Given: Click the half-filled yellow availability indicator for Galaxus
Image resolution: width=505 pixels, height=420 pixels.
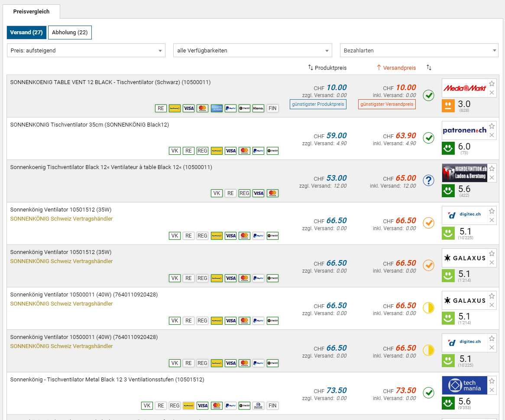Looking at the screenshot, I should (x=428, y=308).
